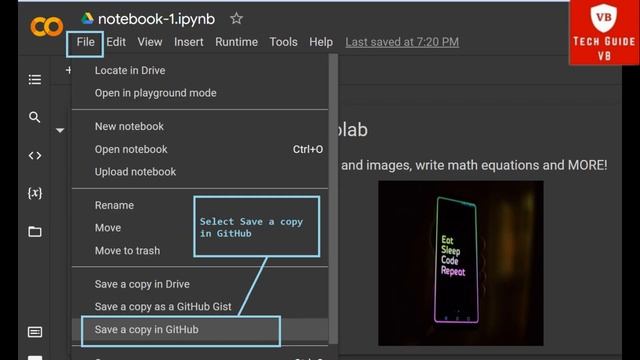Choose Move to trash
The image size is (640, 360).
tap(127, 251)
